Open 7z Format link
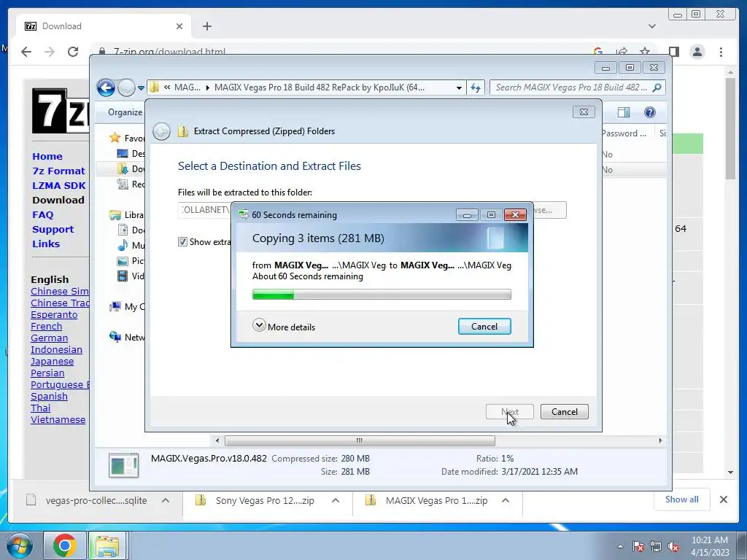This screenshot has width=747, height=560. click(58, 171)
